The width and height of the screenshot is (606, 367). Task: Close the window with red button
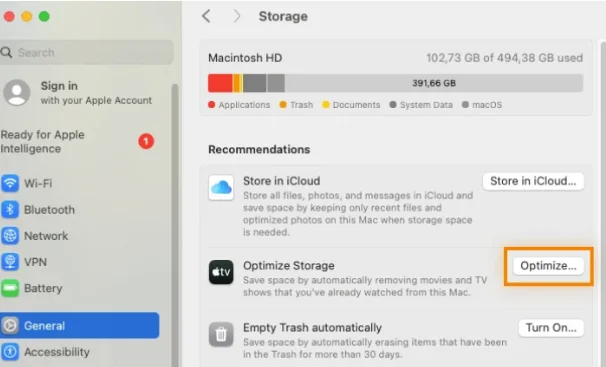[9, 16]
